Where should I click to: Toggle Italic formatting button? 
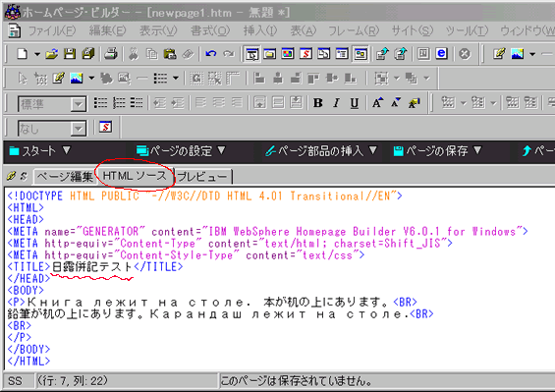pos(336,103)
